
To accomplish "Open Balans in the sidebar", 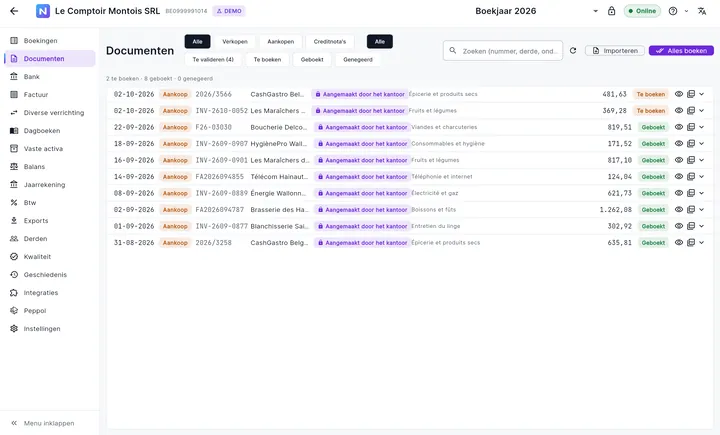I will 50,167.
